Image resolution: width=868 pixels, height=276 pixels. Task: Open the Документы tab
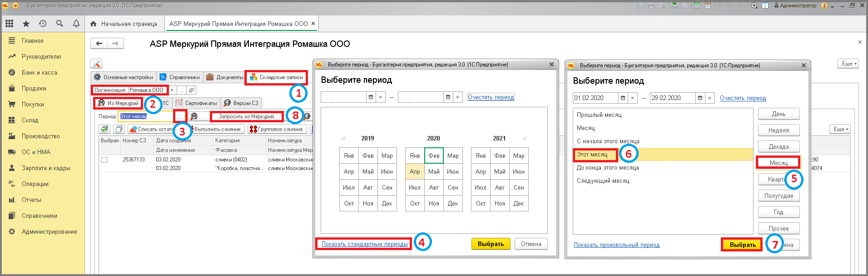tap(224, 77)
